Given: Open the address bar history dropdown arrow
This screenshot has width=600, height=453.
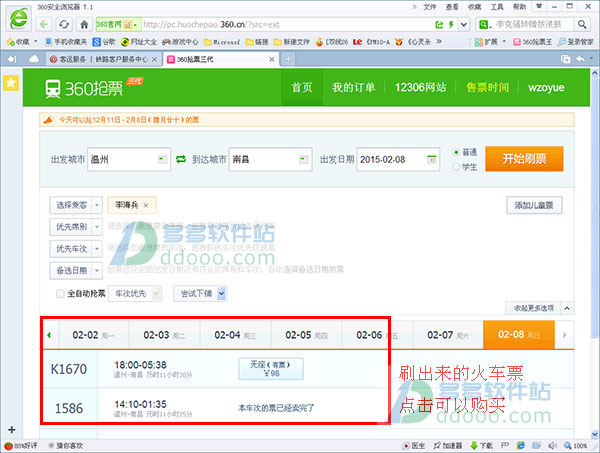Looking at the screenshot, I should tap(464, 25).
